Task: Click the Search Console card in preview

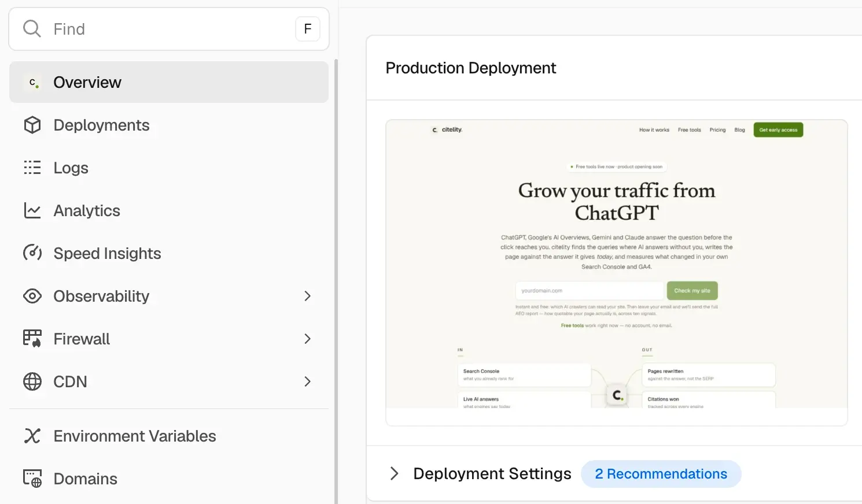Action: [524, 375]
